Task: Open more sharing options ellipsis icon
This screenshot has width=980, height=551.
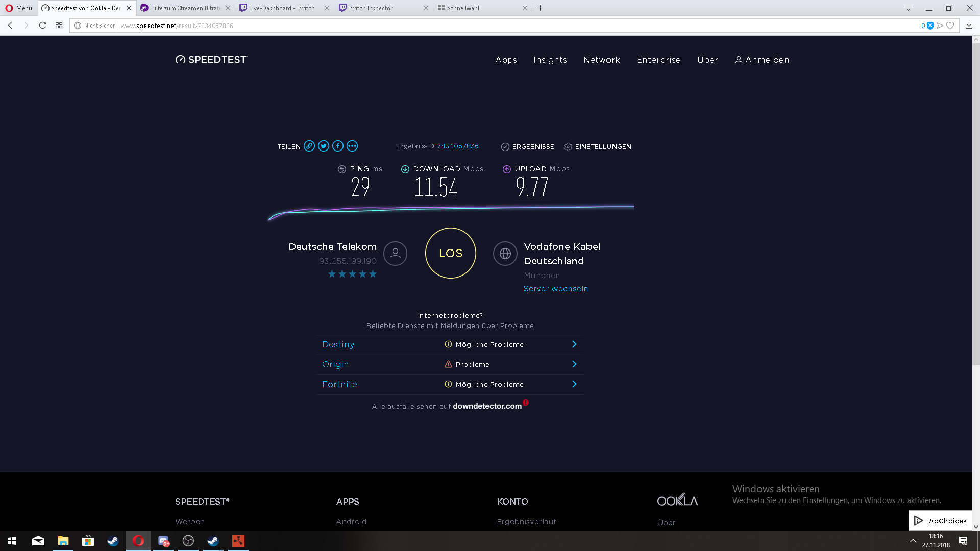Action: pos(352,146)
